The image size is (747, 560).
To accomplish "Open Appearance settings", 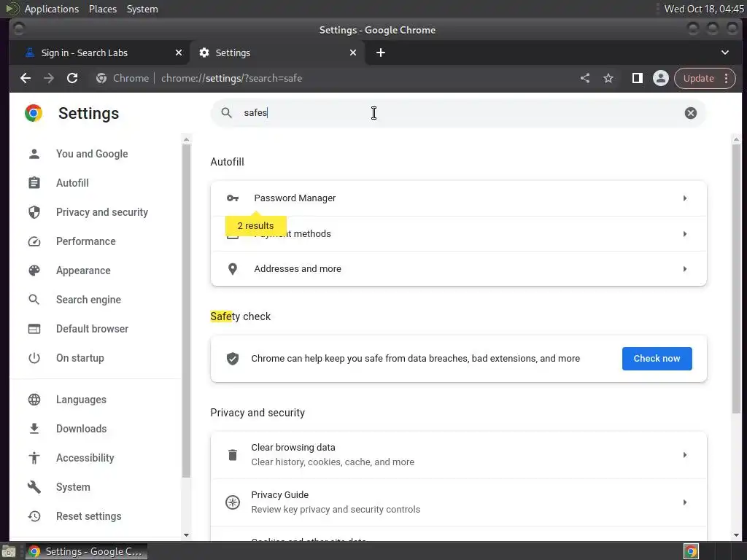I will 83,271.
